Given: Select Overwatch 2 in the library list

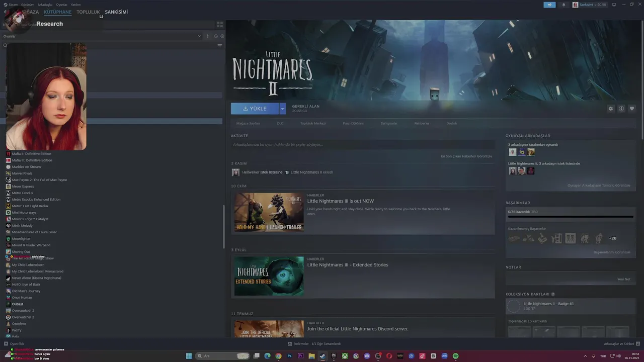Looking at the screenshot, I should point(23,317).
